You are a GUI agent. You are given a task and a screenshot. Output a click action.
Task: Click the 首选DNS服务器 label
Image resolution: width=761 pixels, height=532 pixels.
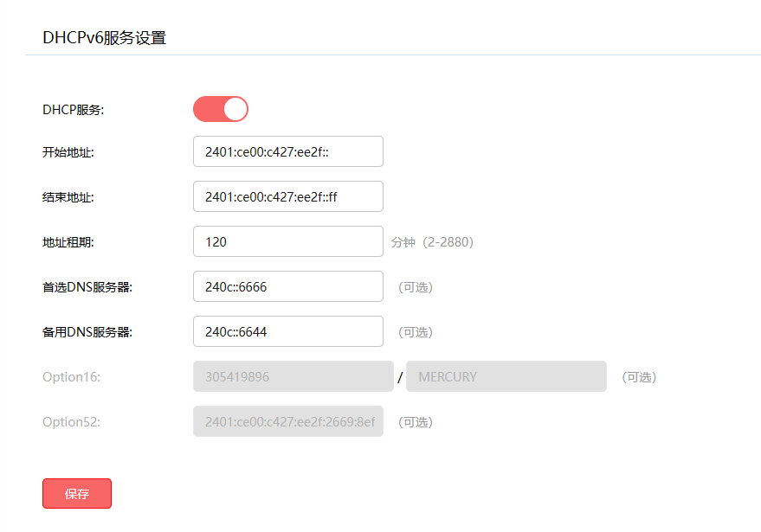click(x=87, y=287)
